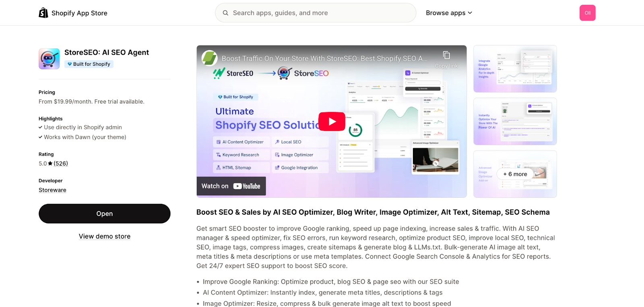644x307 pixels.
Task: Visit the Storeware developer page
Action: pos(52,190)
